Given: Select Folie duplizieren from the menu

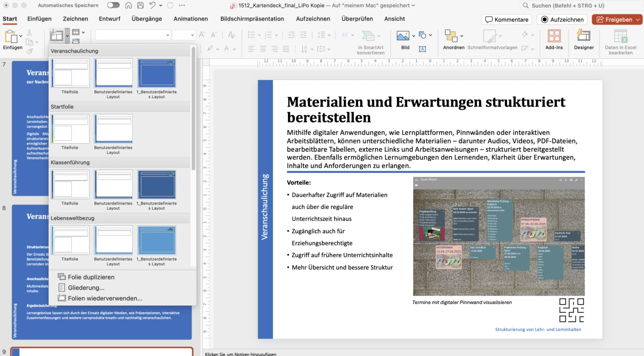Looking at the screenshot, I should click(91, 277).
